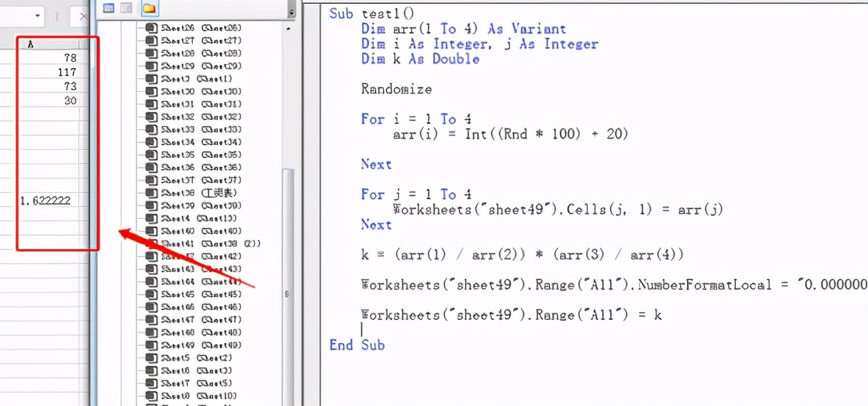
Task: Click the 'Dim arr(1 To 4) As Variant' line
Action: click(463, 29)
